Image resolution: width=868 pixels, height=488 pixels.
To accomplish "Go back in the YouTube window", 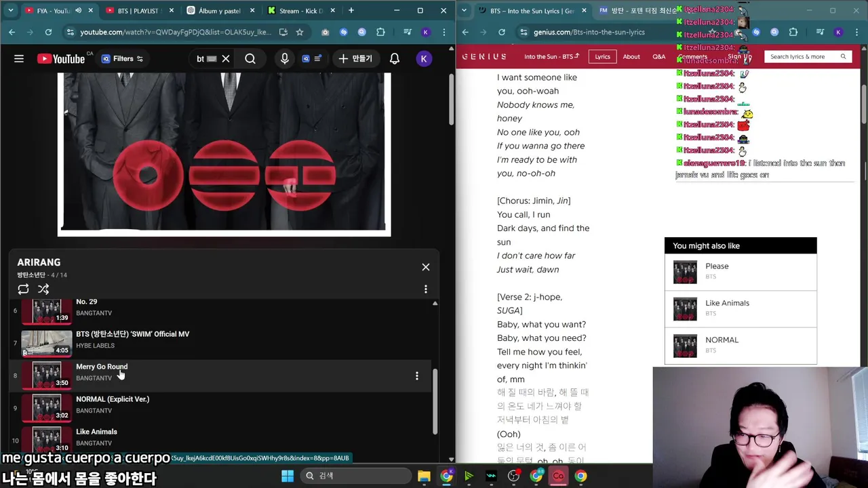I will pyautogui.click(x=12, y=32).
